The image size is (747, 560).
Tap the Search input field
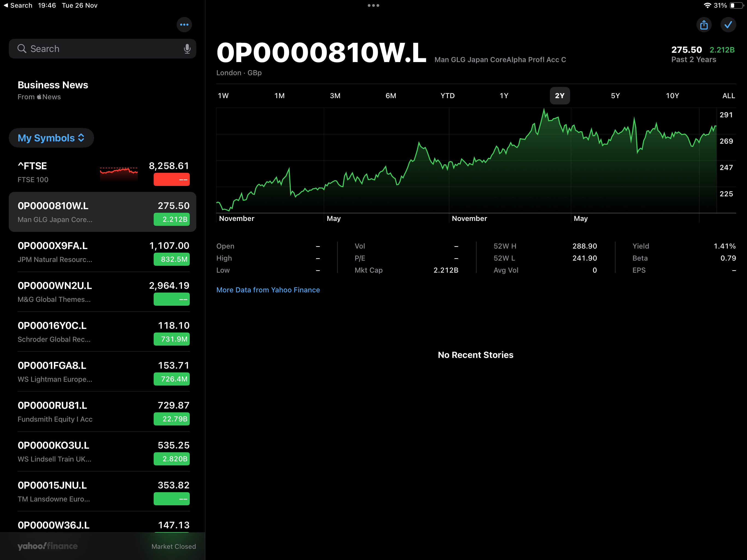pyautogui.click(x=101, y=49)
